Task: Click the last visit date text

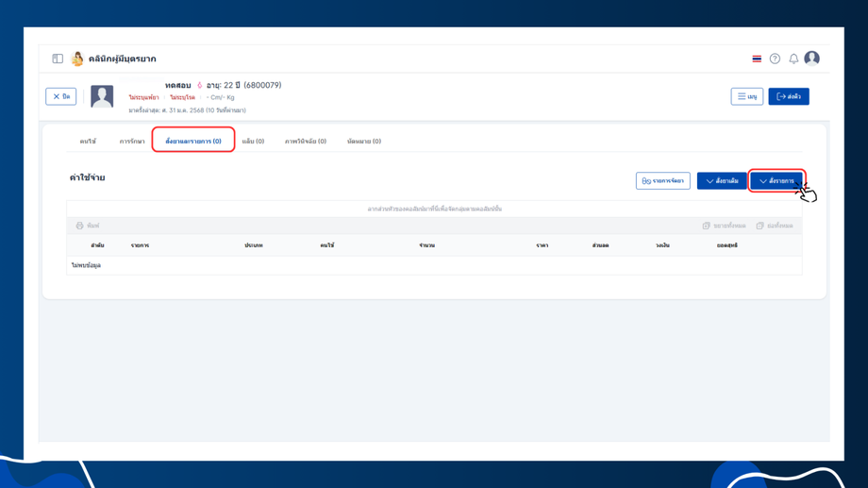Action: (187, 110)
